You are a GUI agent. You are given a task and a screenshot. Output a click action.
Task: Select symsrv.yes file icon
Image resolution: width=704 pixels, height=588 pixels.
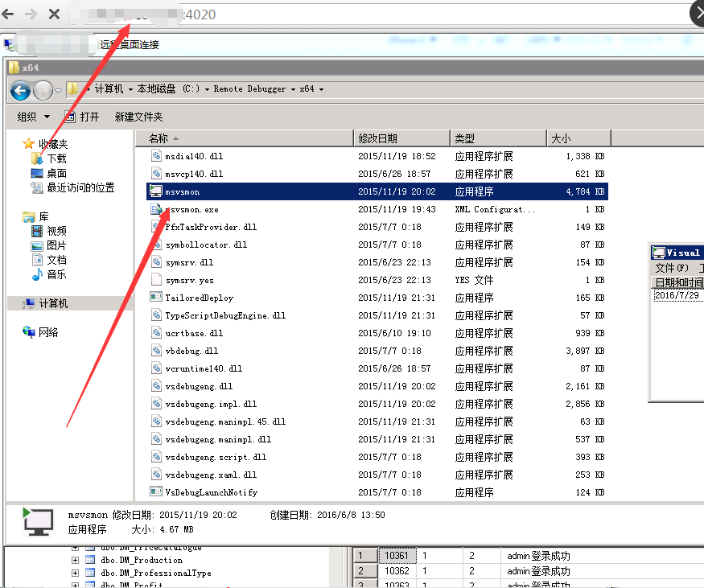point(156,280)
